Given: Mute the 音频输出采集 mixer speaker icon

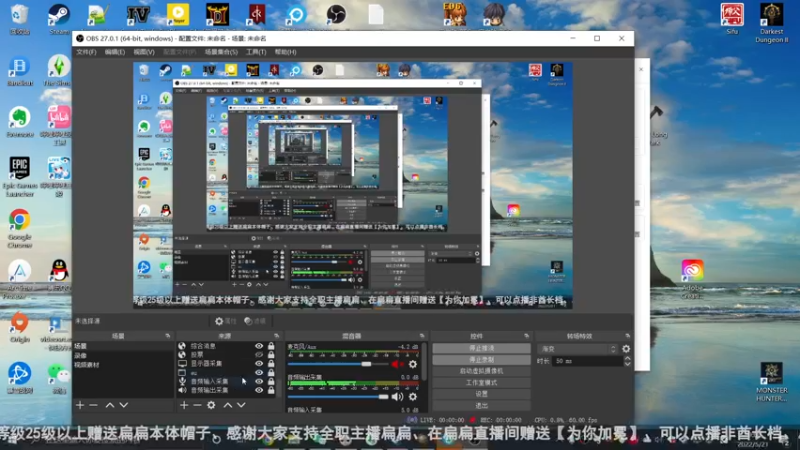Looking at the screenshot, I should 397,396.
